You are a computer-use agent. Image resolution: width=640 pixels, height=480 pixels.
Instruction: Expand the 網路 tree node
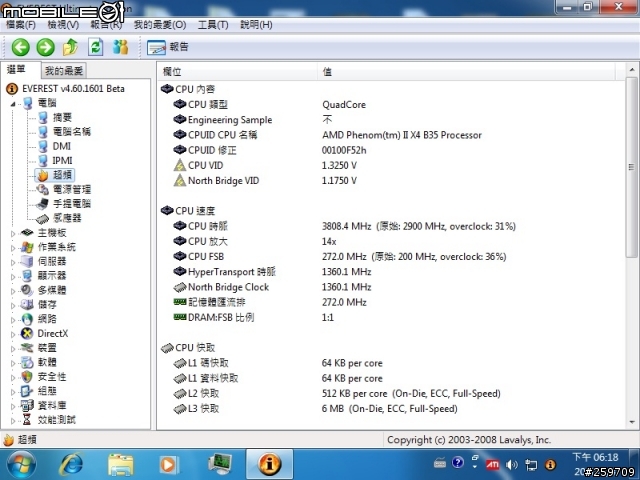(x=13, y=320)
